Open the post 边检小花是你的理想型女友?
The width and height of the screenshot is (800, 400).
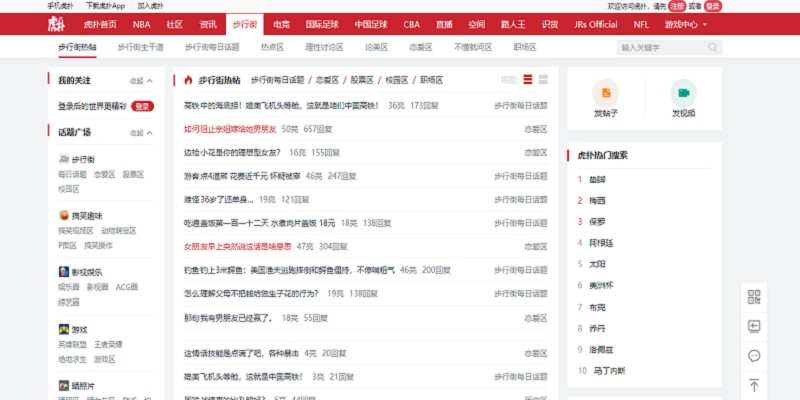coord(232,153)
